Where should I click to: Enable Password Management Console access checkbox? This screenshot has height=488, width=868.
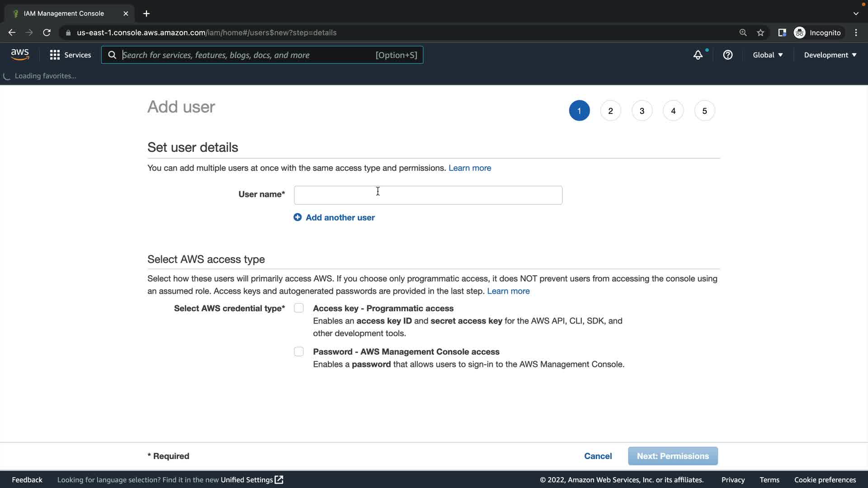tap(298, 352)
